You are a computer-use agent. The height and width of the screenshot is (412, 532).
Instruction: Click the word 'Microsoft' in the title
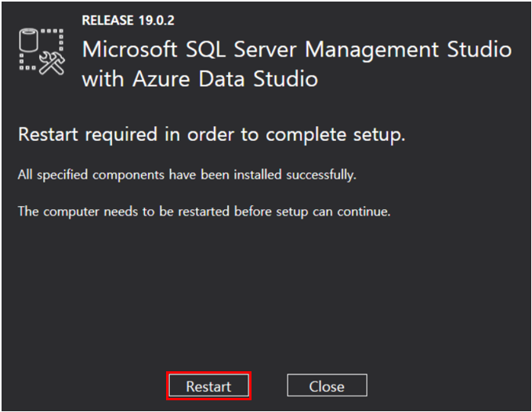129,49
